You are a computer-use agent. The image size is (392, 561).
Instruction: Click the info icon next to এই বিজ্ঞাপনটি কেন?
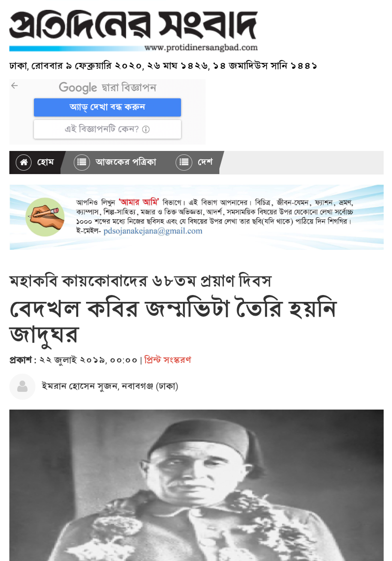tap(146, 129)
